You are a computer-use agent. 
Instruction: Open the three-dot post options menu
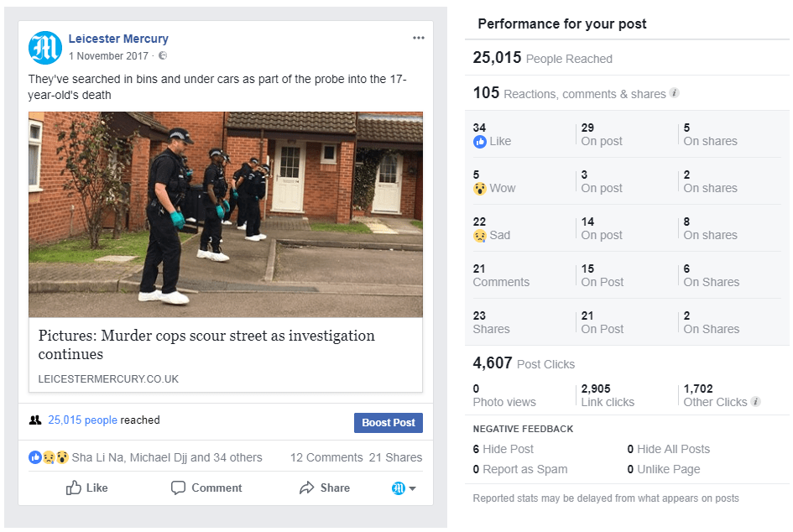(419, 39)
